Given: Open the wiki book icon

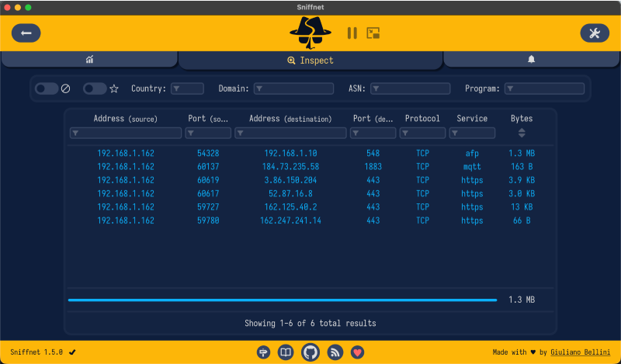Looking at the screenshot, I should [286, 352].
